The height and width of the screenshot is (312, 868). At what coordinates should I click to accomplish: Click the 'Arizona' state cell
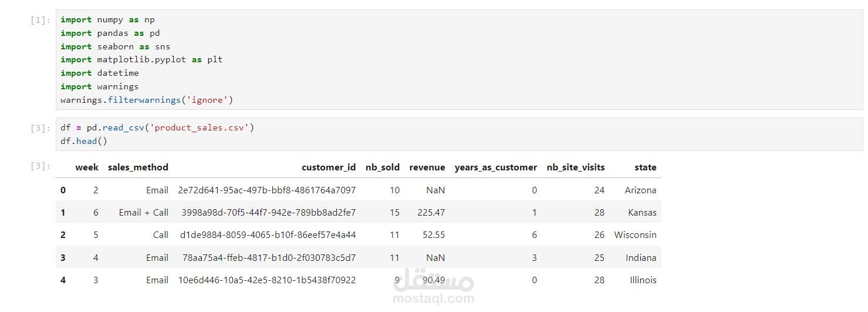[x=640, y=190]
